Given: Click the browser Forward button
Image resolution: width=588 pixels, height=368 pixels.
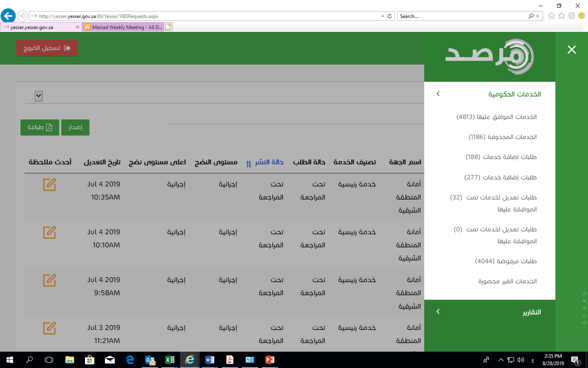Looking at the screenshot, I should point(22,16).
